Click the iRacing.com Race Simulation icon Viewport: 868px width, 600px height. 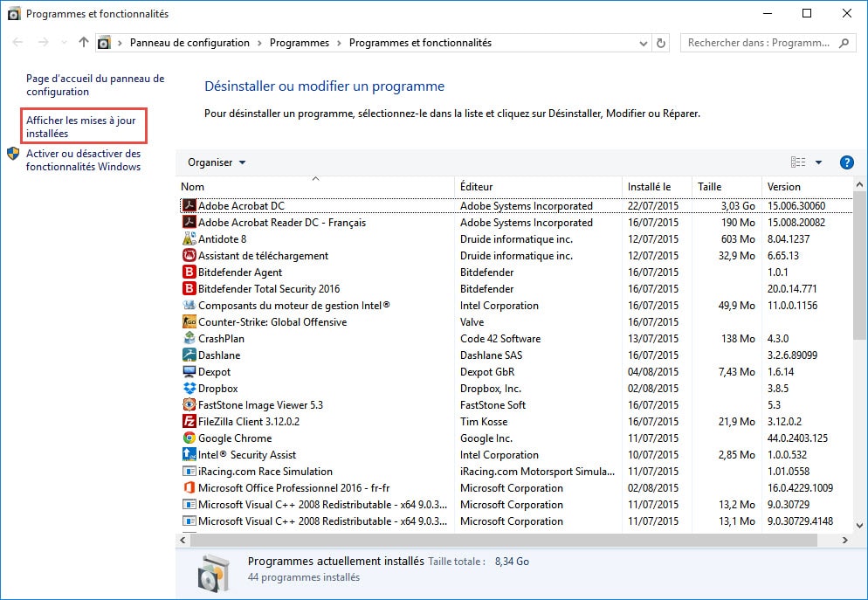click(x=189, y=472)
